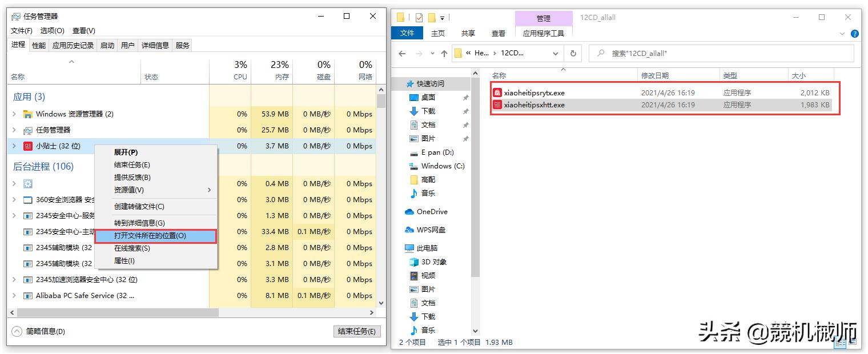Image resolution: width=868 pixels, height=354 pixels.
Task: Click 简略信息(D) to collapse Task Manager
Action: click(38, 332)
